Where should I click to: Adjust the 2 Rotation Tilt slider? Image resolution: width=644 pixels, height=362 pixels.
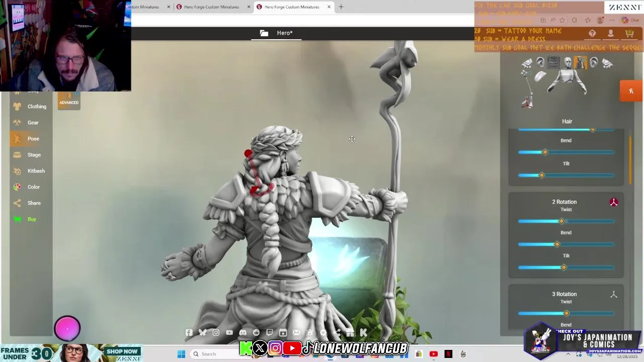pyautogui.click(x=566, y=267)
